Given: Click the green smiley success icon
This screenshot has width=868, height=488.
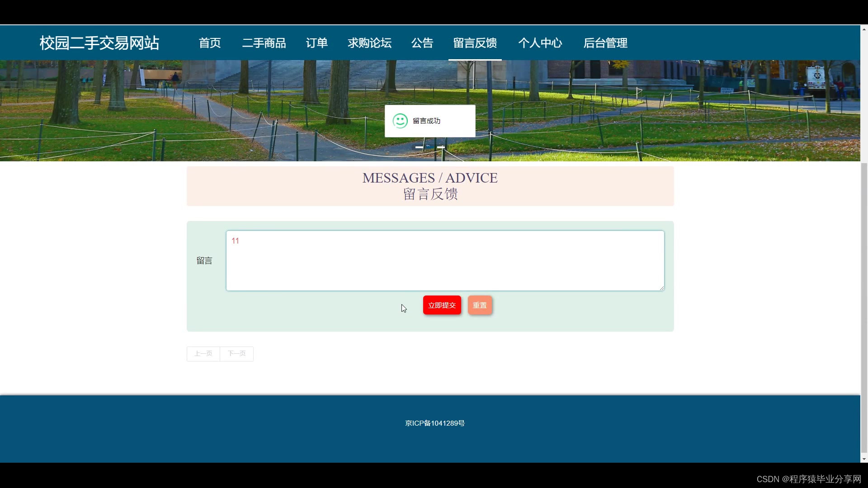Looking at the screenshot, I should 400,121.
